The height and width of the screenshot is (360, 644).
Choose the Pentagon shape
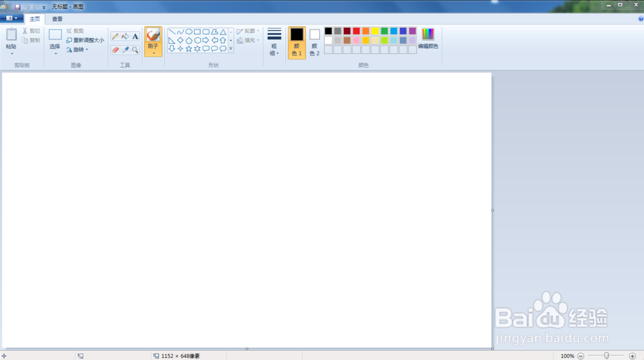click(x=189, y=40)
